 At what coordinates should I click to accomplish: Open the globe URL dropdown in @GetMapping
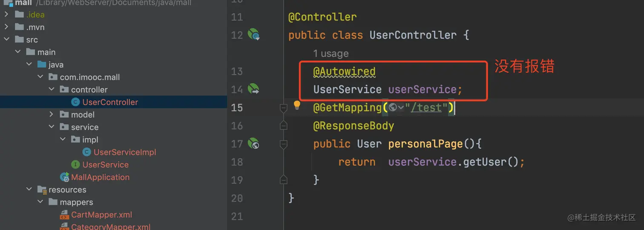pyautogui.click(x=396, y=108)
